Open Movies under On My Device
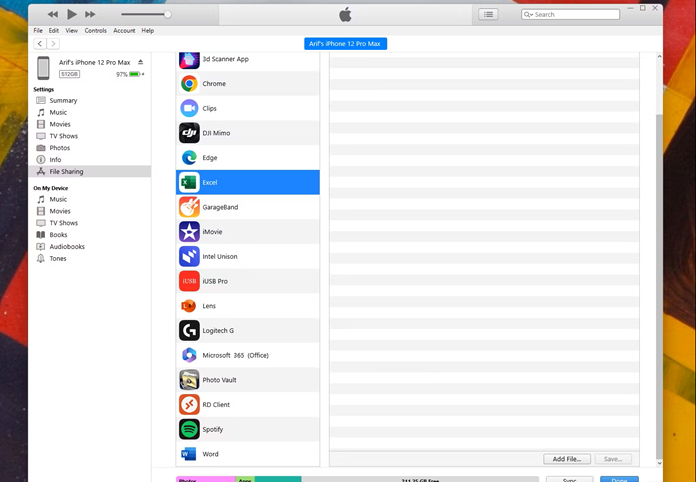Viewport: 696px width, 482px height. (60, 211)
